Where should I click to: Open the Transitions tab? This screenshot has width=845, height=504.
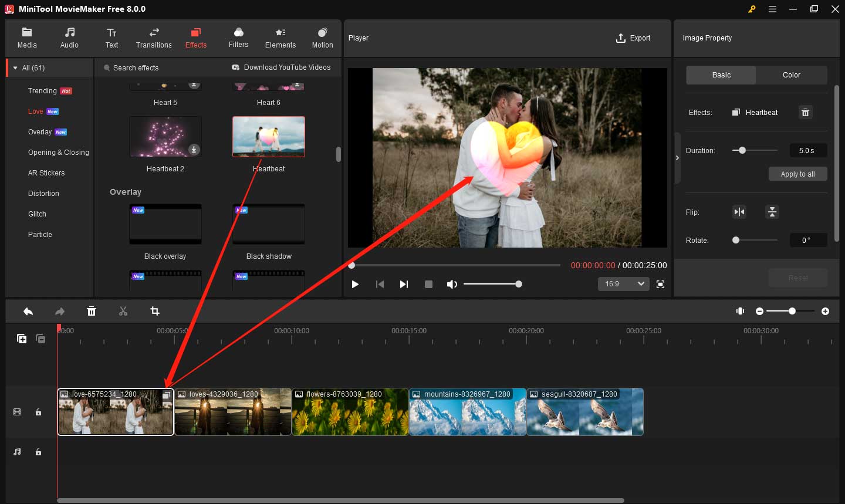click(x=154, y=38)
